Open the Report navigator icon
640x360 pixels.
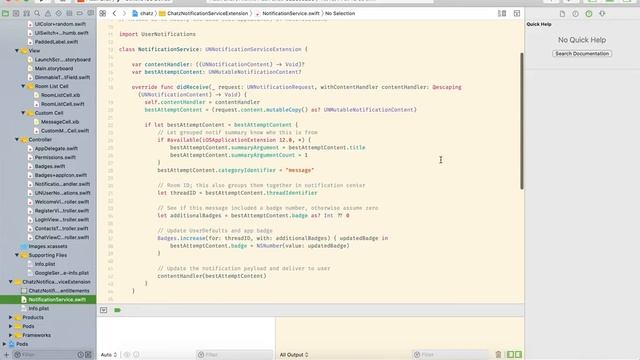click(x=90, y=13)
